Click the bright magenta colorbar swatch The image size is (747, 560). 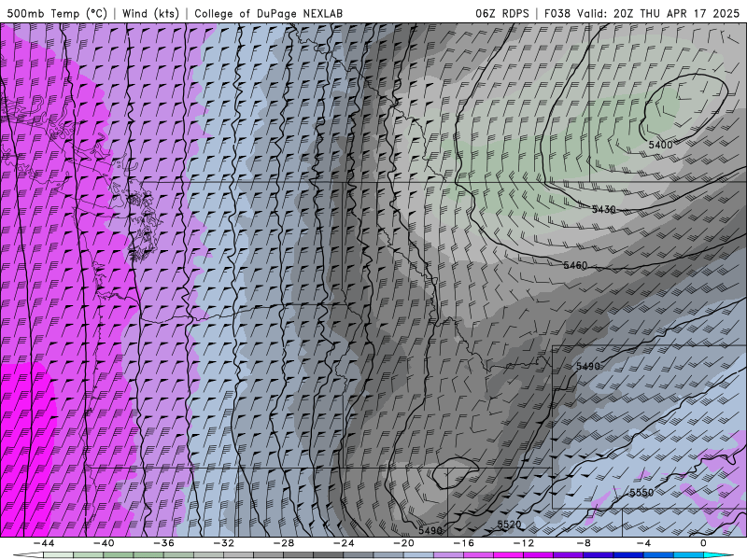click(508, 555)
